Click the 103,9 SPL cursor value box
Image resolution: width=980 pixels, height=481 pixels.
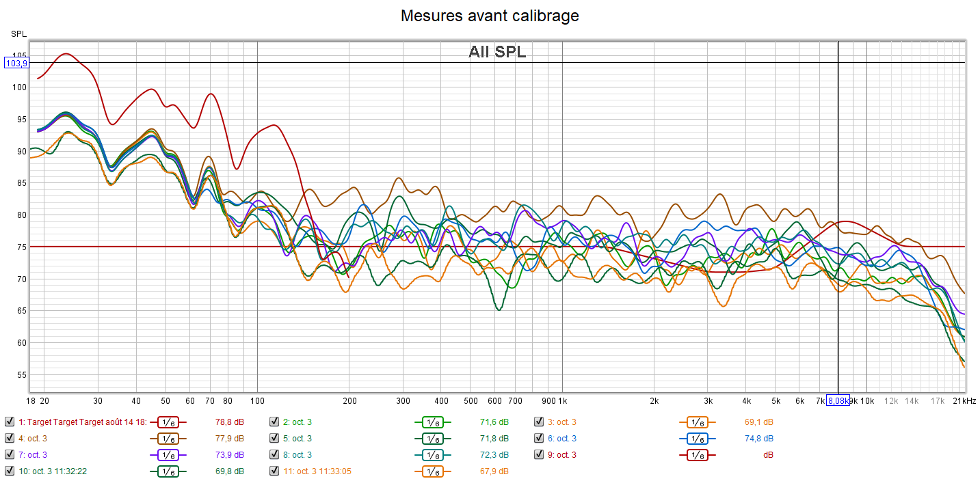[17, 63]
